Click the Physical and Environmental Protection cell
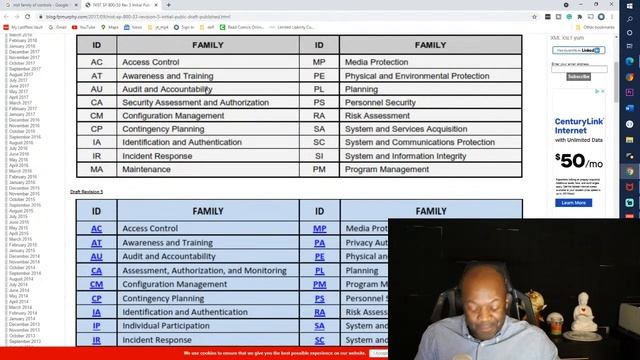The width and height of the screenshot is (640, 360). (431, 76)
